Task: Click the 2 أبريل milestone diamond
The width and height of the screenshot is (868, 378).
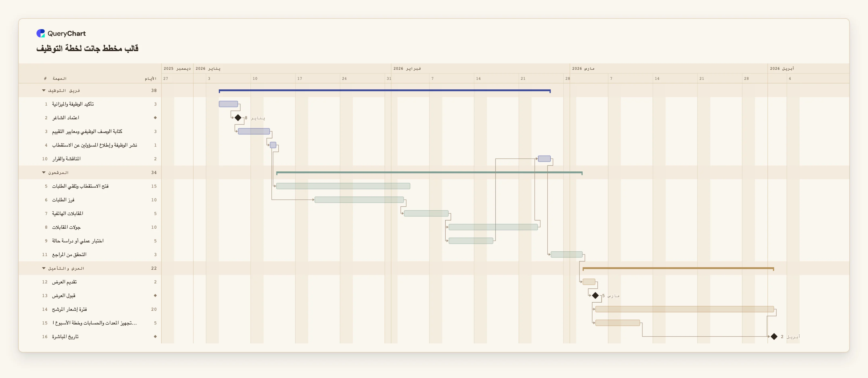Action: pyautogui.click(x=774, y=336)
